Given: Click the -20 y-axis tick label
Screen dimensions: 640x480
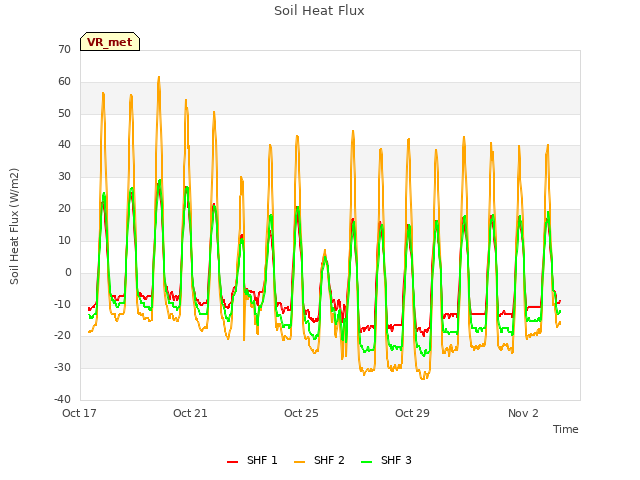Looking at the screenshot, I should (x=62, y=336).
